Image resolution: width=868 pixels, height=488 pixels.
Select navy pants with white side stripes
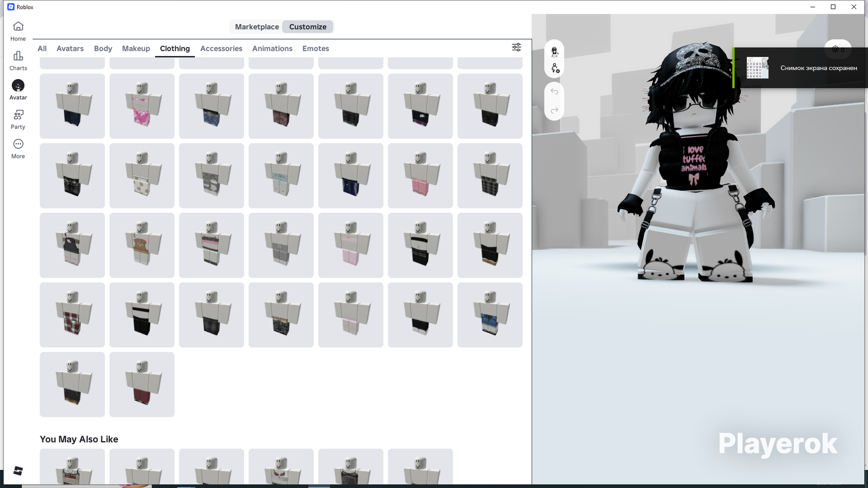(351, 176)
